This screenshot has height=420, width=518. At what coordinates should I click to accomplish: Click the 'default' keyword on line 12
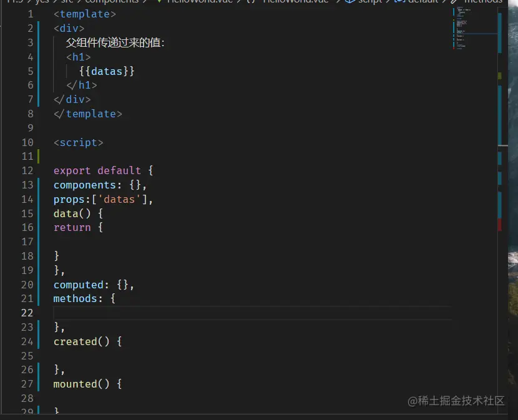119,170
